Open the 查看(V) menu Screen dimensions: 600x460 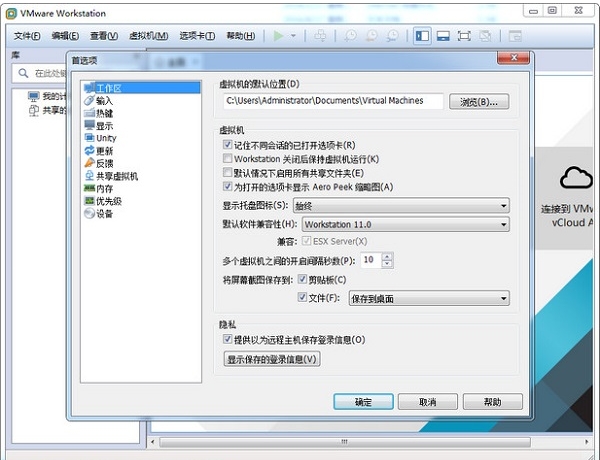pyautogui.click(x=104, y=36)
